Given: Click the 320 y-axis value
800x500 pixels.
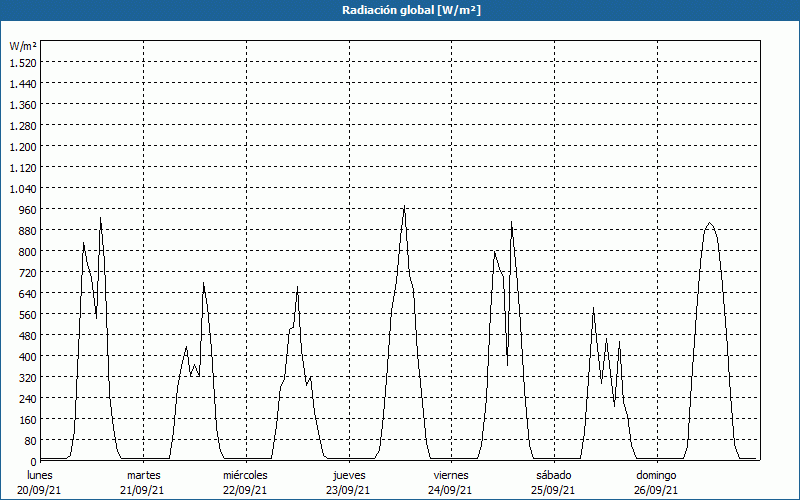Looking at the screenshot, I should [28, 378].
